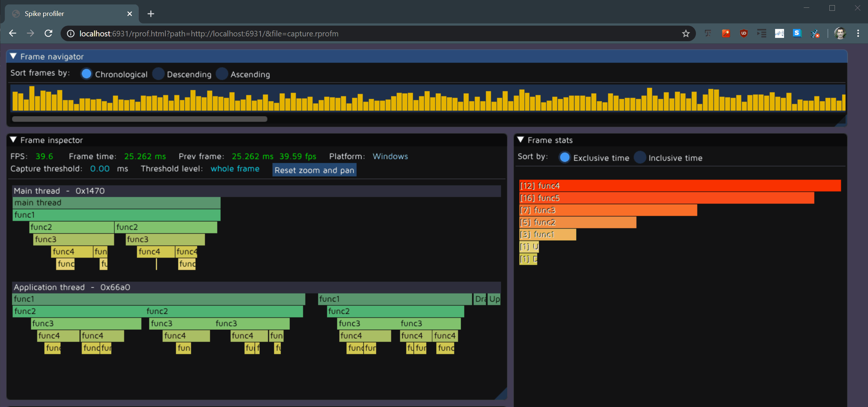The image size is (868, 407).
Task: Collapse the Frame stats panel
Action: [521, 140]
